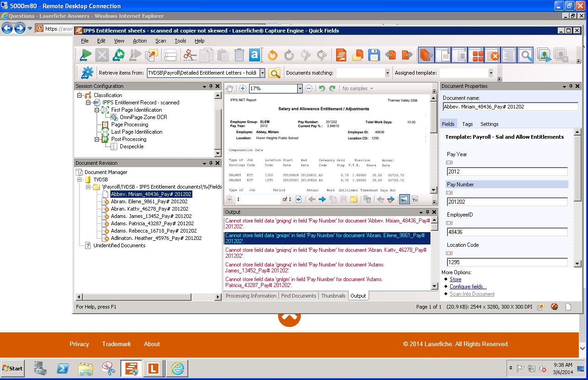Image resolution: width=588 pixels, height=380 pixels.
Task: Click the orange right-arrow document icon
Action: coord(407,55)
